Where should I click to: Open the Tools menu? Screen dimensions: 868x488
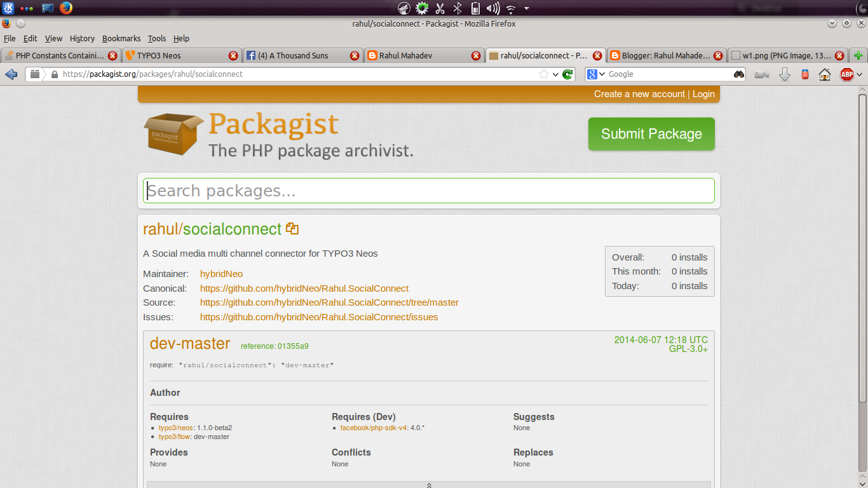(157, 38)
